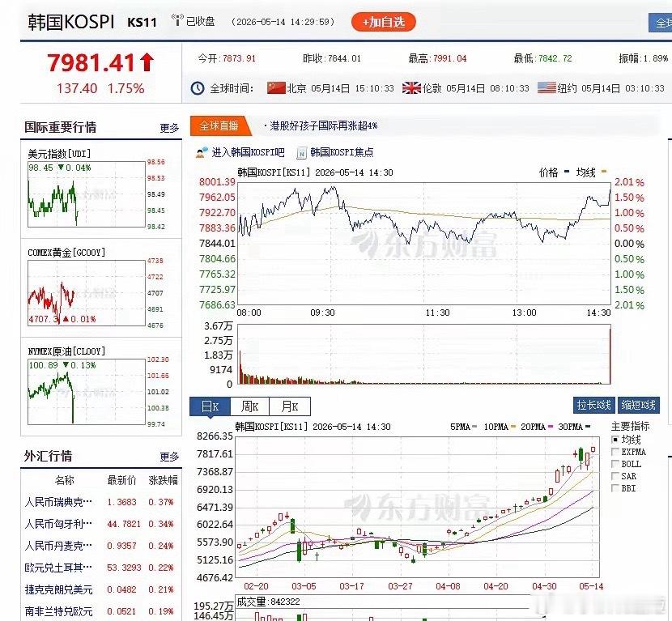Click the 名称 column header
The width and height of the screenshot is (672, 621).
(x=64, y=480)
